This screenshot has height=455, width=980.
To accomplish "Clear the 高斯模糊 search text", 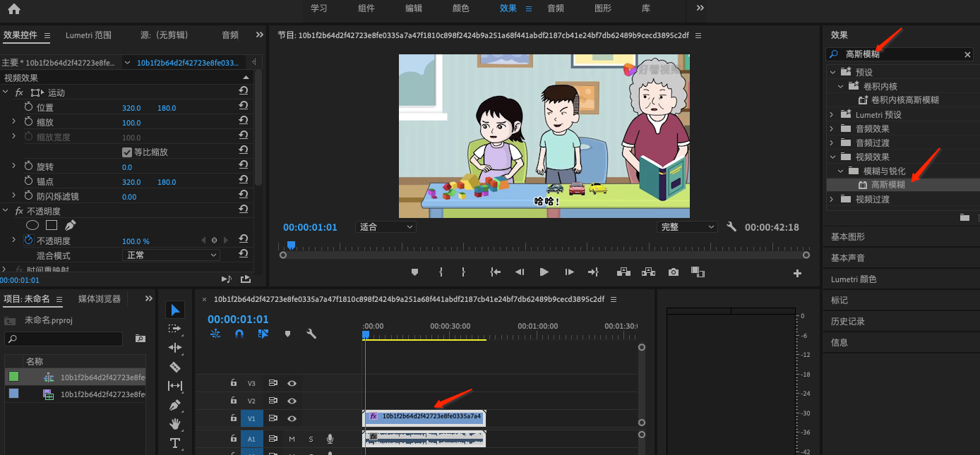I will point(967,54).
